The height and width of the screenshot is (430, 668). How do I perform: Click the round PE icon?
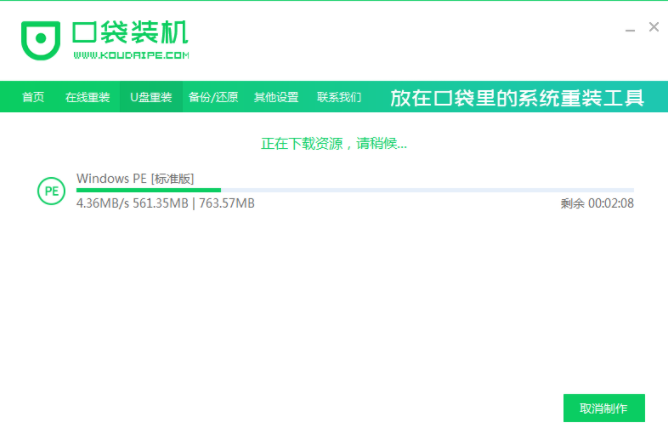(x=51, y=190)
